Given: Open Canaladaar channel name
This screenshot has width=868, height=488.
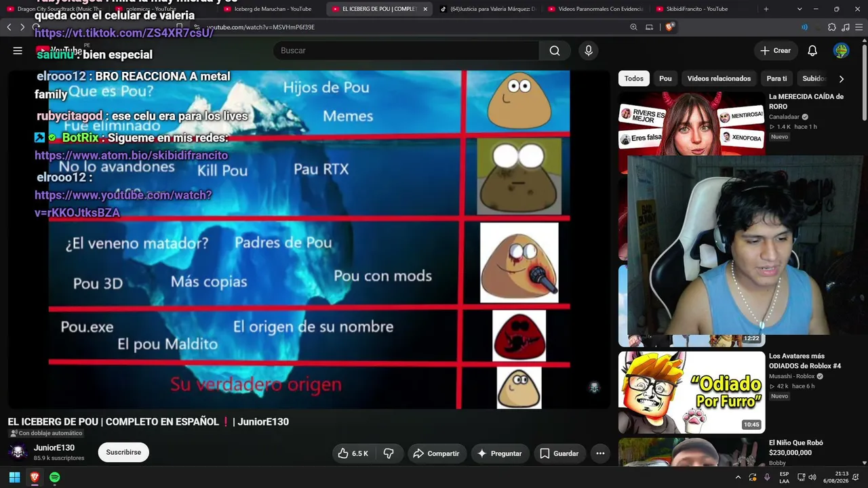Looking at the screenshot, I should [785, 117].
